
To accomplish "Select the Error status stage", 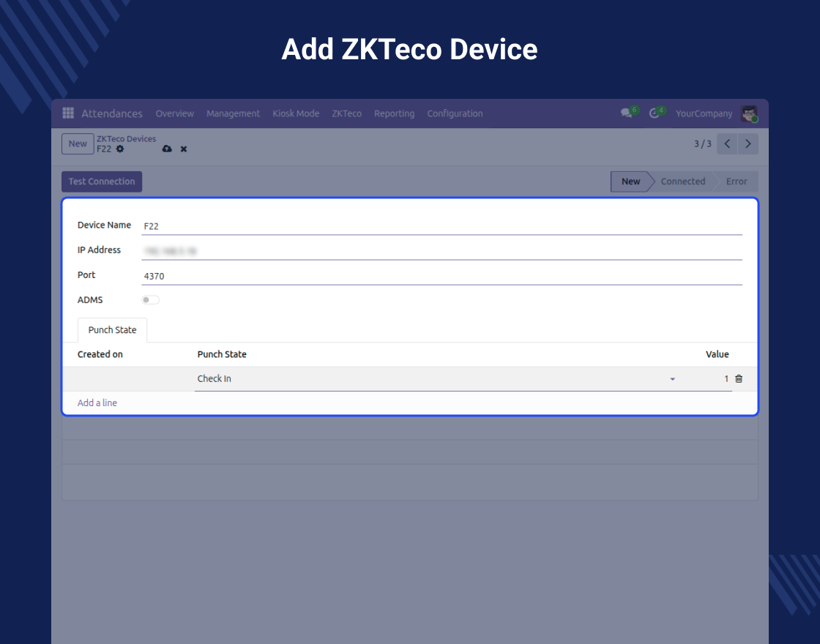I will (x=737, y=181).
